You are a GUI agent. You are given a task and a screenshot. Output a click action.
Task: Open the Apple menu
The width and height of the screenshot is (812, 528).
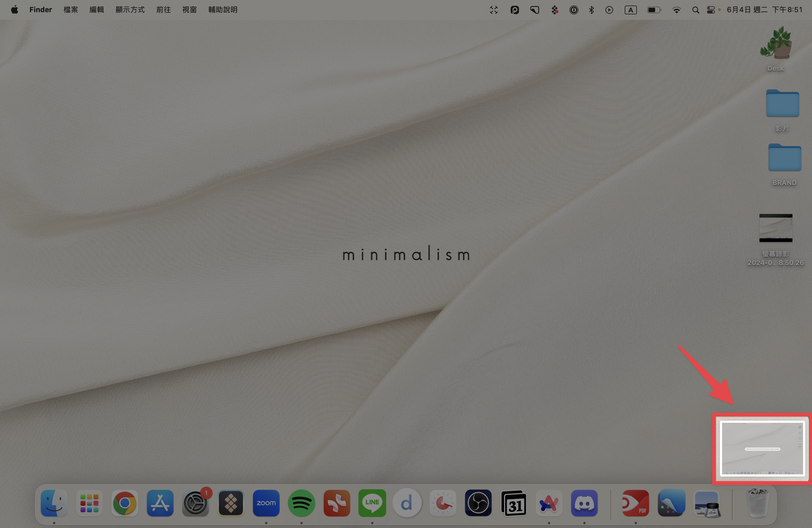(x=15, y=10)
